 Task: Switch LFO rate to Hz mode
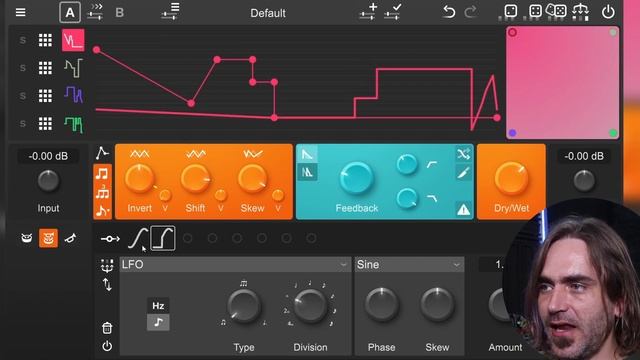pos(158,306)
